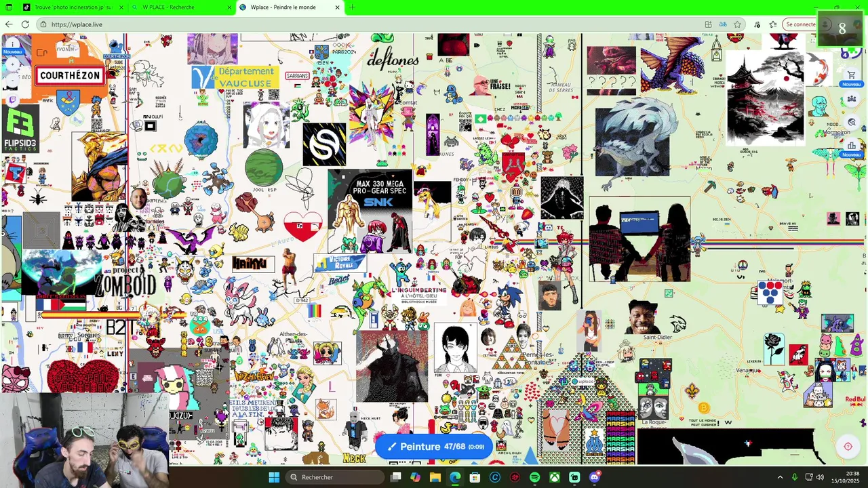Viewport: 868px width, 488px height.
Task: Click the Japanese pagoda landscape artwork
Action: (x=766, y=99)
